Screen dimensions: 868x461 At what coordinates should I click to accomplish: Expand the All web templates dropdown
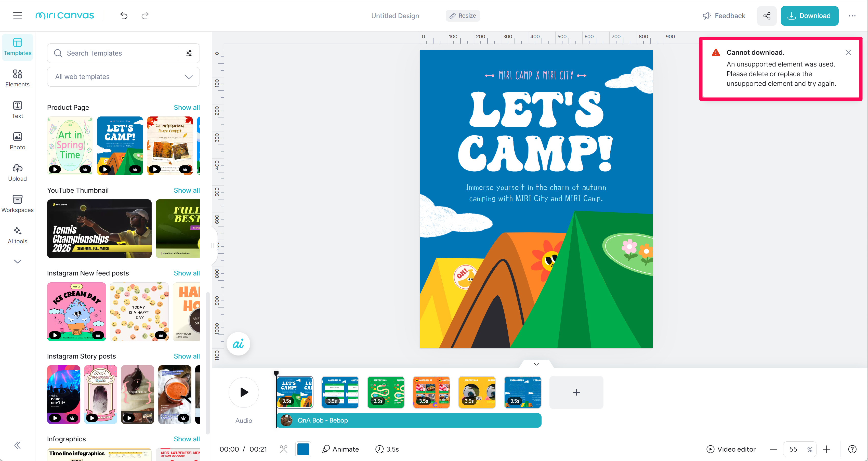(123, 76)
